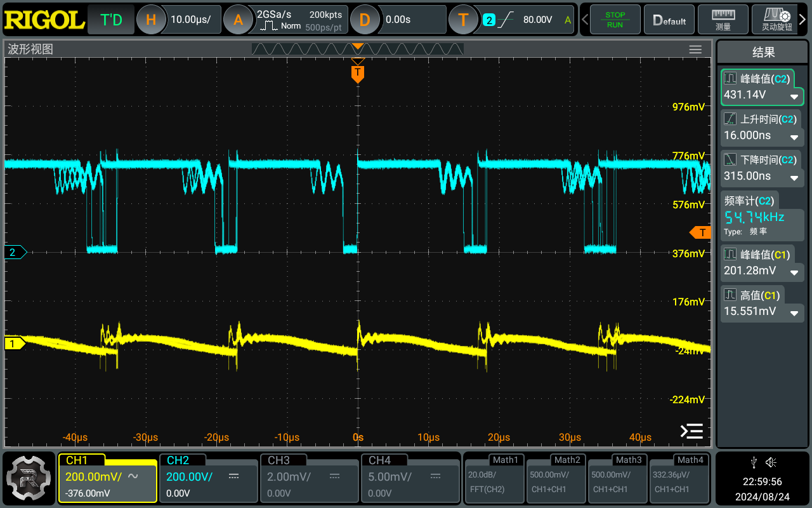
Task: Click the acquisition A icon
Action: pos(238,20)
